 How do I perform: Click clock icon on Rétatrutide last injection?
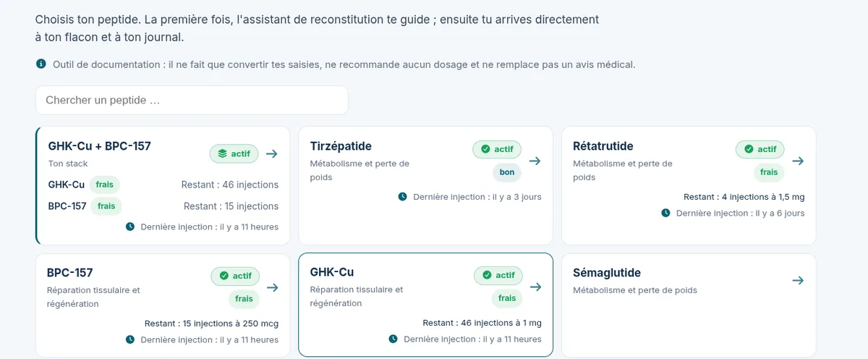[x=666, y=213]
